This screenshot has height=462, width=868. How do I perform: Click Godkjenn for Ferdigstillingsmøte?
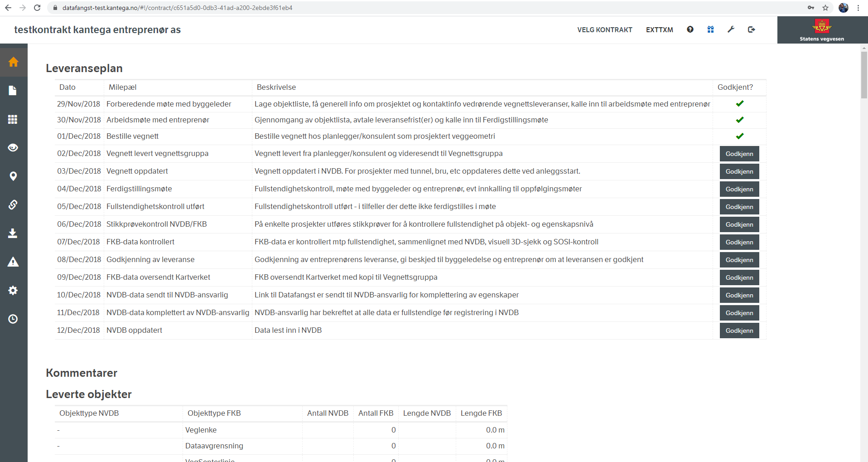tap(739, 189)
